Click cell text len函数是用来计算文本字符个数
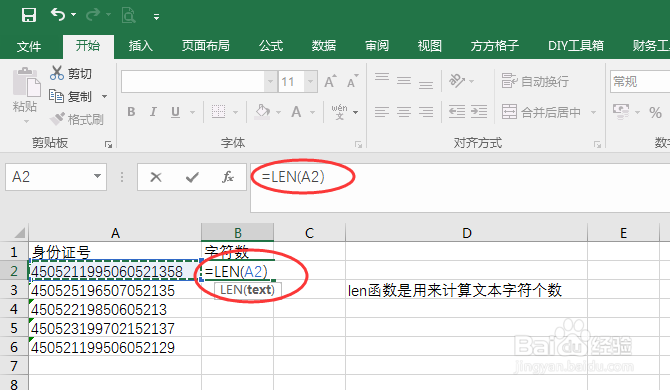 pyautogui.click(x=455, y=290)
